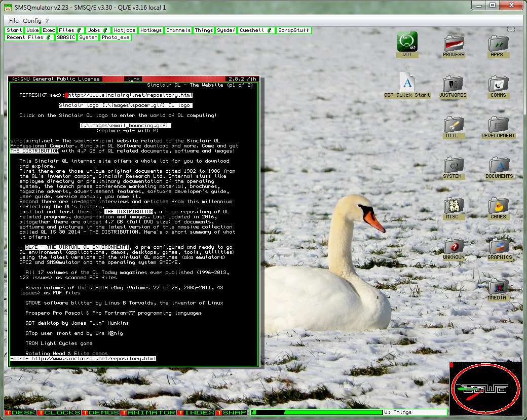
Task: Switch to the DESK tab
Action: coord(21,412)
